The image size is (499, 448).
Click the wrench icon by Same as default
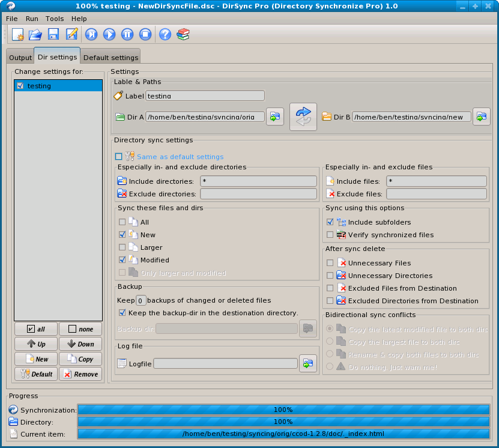coord(130,156)
